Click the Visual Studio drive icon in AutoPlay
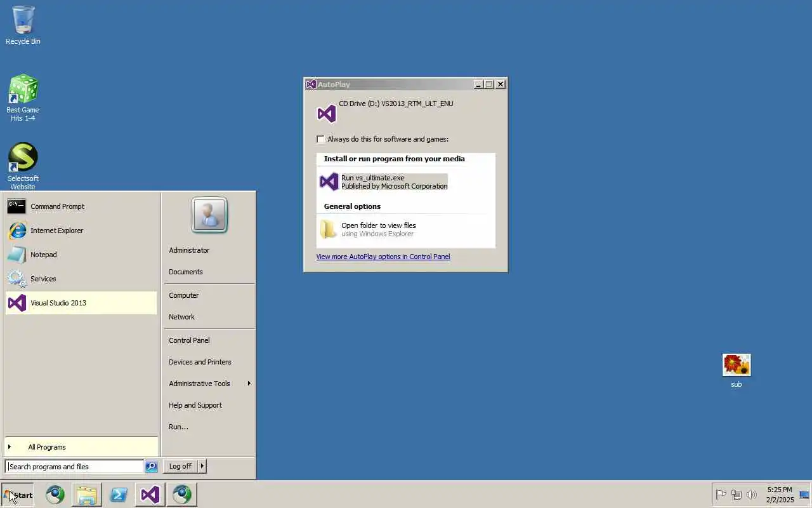Image resolution: width=812 pixels, height=508 pixels. coord(326,114)
